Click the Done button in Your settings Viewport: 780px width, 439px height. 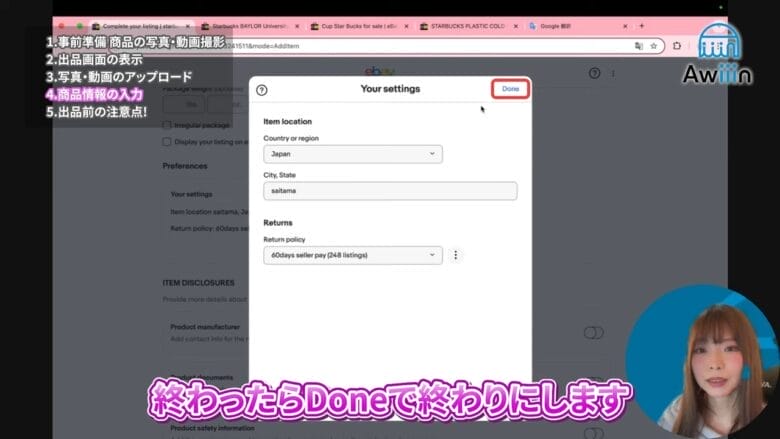click(x=510, y=89)
